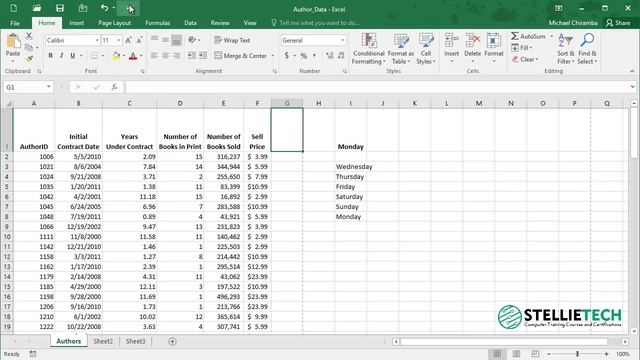Toggle Wrap Text
This screenshot has width=640, height=360.
coord(232,40)
